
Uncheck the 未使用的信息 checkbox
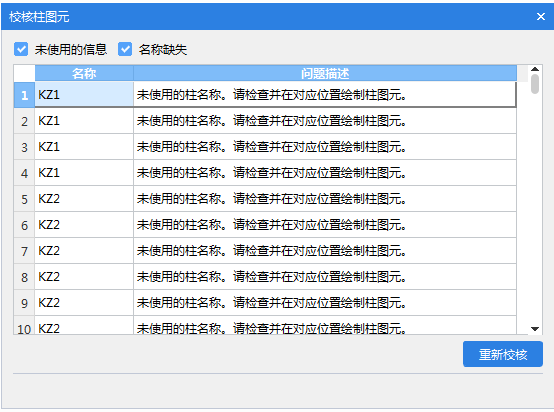click(21, 49)
